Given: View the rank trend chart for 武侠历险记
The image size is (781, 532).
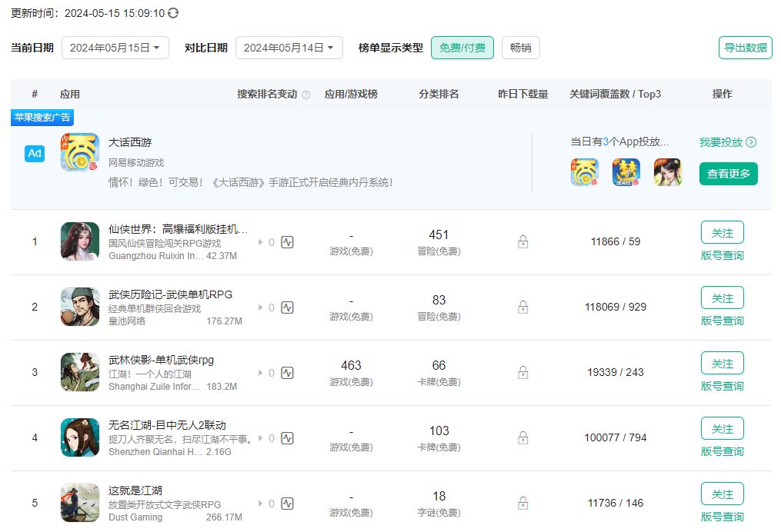Looking at the screenshot, I should (288, 308).
